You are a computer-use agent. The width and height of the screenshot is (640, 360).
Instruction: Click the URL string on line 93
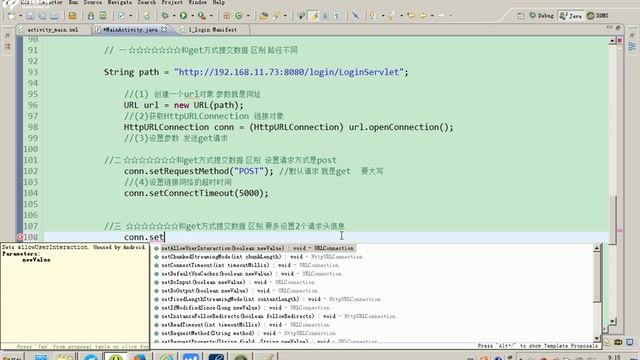click(289, 72)
